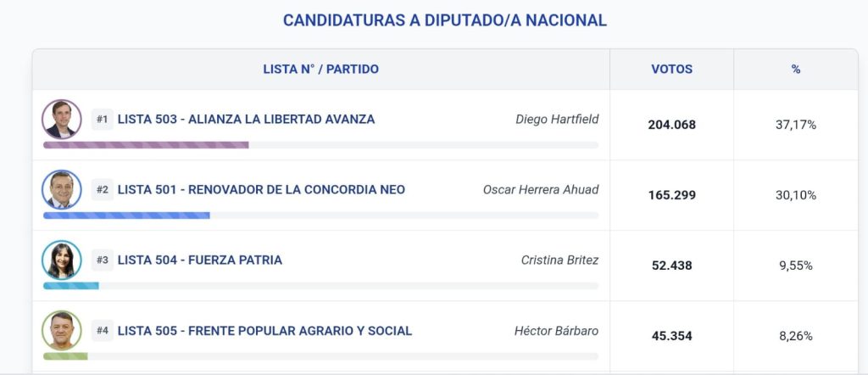The height and width of the screenshot is (375, 868).
Task: Click Héctor Bárbaro's candidate photo
Action: tap(61, 331)
